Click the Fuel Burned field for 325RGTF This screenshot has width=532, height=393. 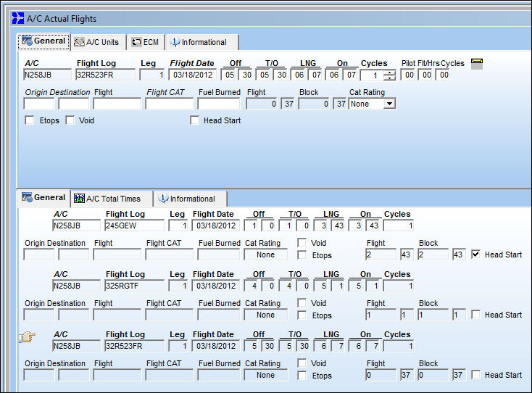(x=219, y=315)
